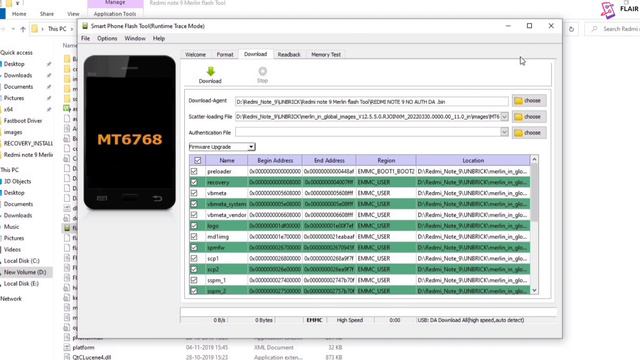Open the File menu in Flash Tool
Viewport: 640px width, 360px height.
(85, 38)
